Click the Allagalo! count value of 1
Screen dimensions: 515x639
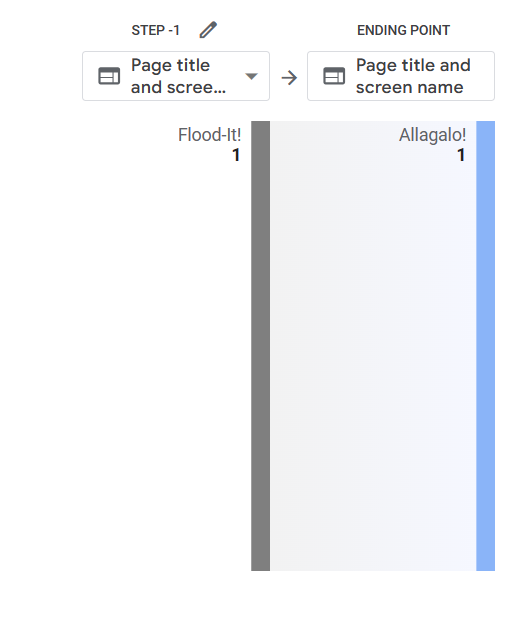pyautogui.click(x=461, y=155)
